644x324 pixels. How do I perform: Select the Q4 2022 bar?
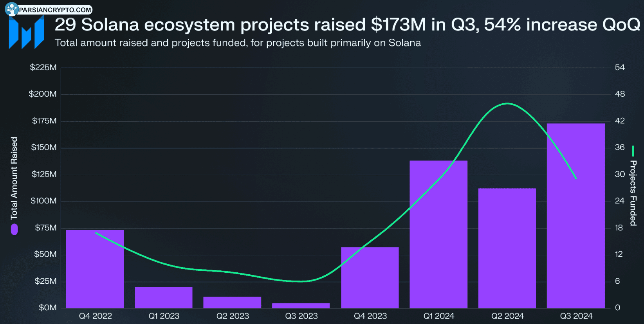(95, 269)
